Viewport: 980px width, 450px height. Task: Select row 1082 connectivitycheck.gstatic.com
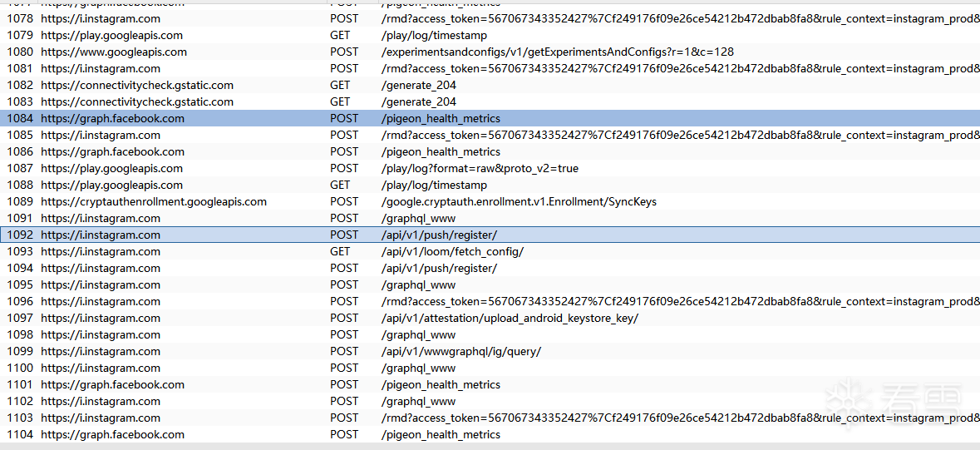(x=490, y=85)
